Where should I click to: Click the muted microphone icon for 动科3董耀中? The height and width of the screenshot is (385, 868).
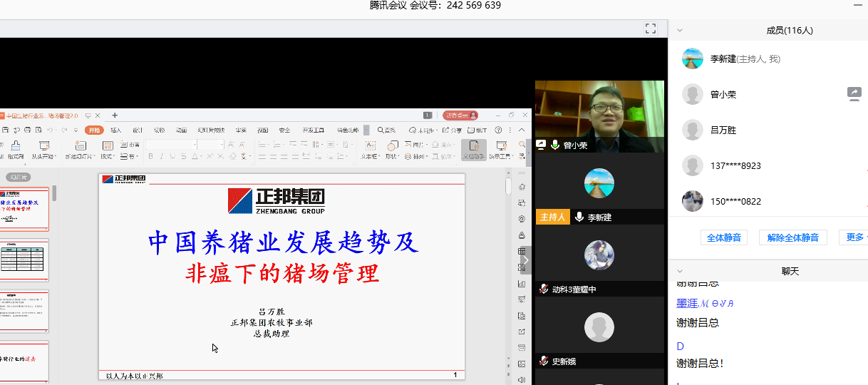[x=544, y=289]
